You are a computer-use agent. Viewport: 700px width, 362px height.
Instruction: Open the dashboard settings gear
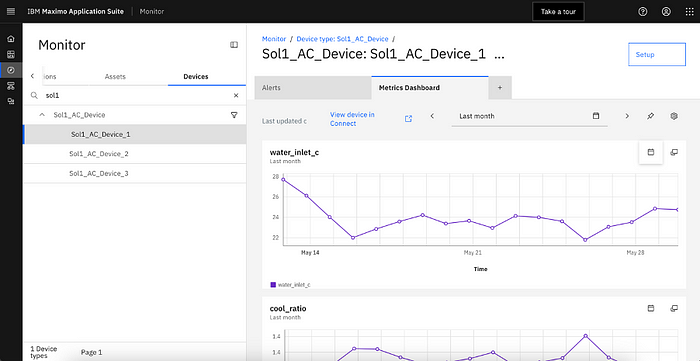(674, 116)
